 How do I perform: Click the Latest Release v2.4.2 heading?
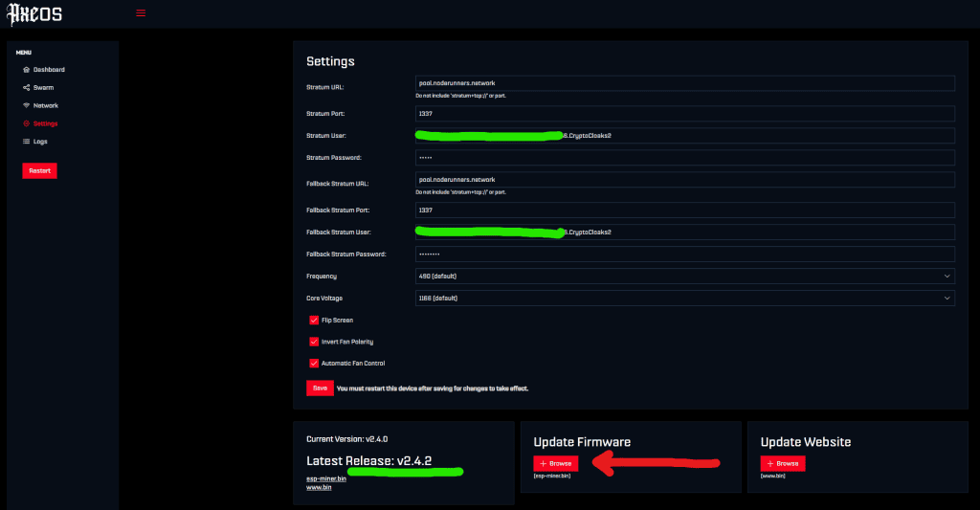(368, 460)
